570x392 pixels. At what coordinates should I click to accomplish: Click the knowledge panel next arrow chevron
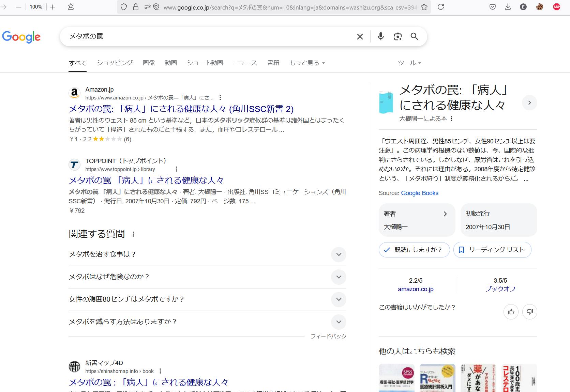click(x=529, y=103)
